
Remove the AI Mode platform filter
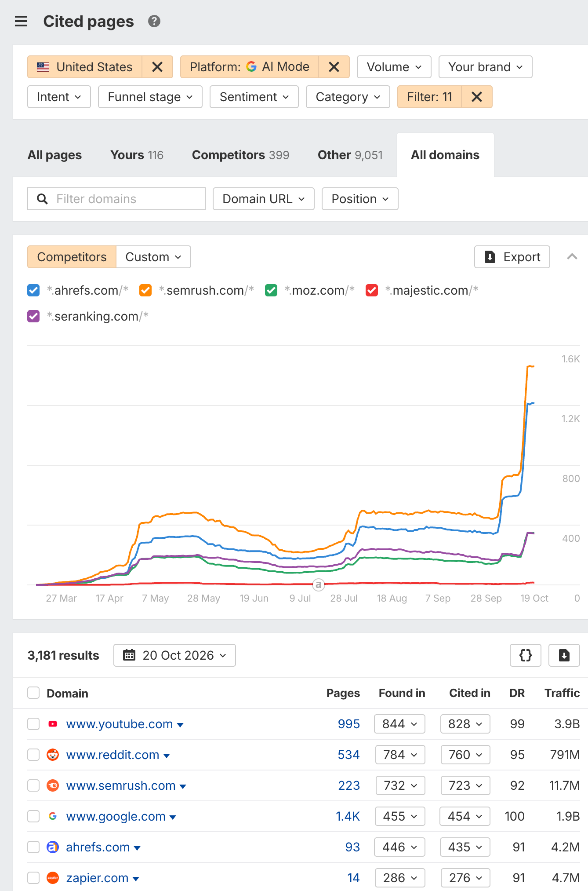(x=334, y=67)
